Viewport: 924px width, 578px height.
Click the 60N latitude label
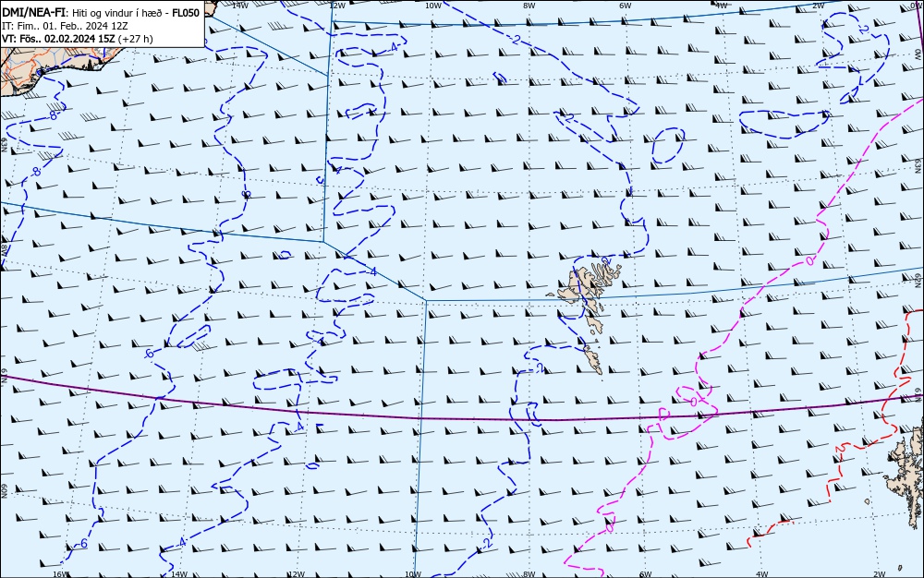click(x=4, y=491)
